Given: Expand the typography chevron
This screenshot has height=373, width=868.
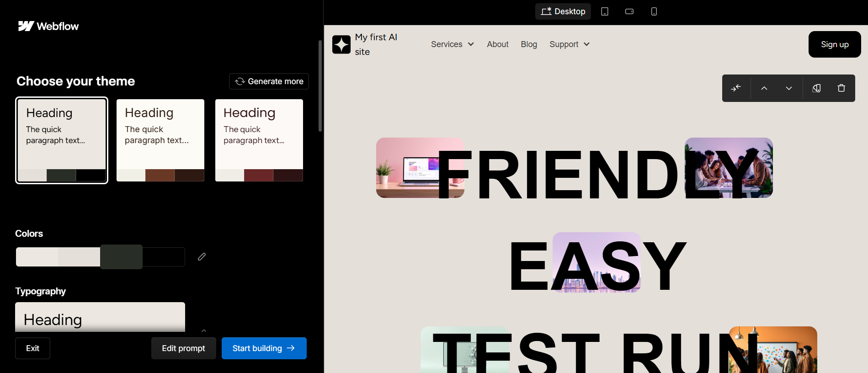Looking at the screenshot, I should click(x=203, y=330).
